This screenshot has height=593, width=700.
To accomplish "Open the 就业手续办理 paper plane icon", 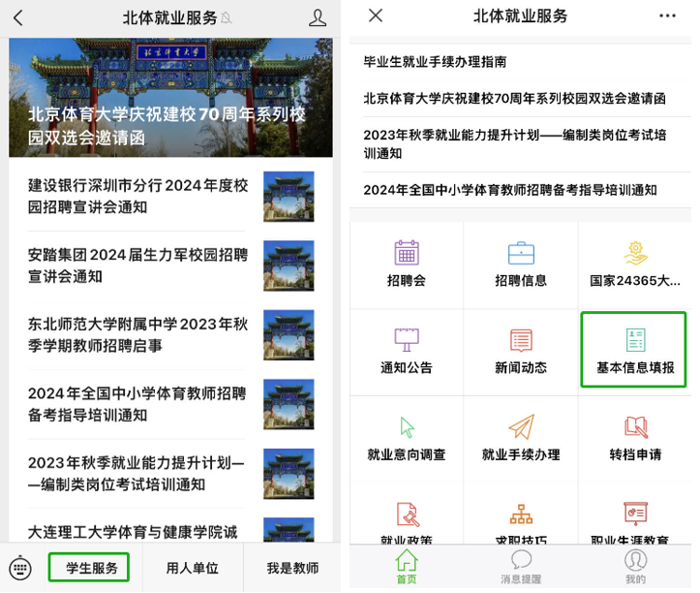I will [x=521, y=427].
